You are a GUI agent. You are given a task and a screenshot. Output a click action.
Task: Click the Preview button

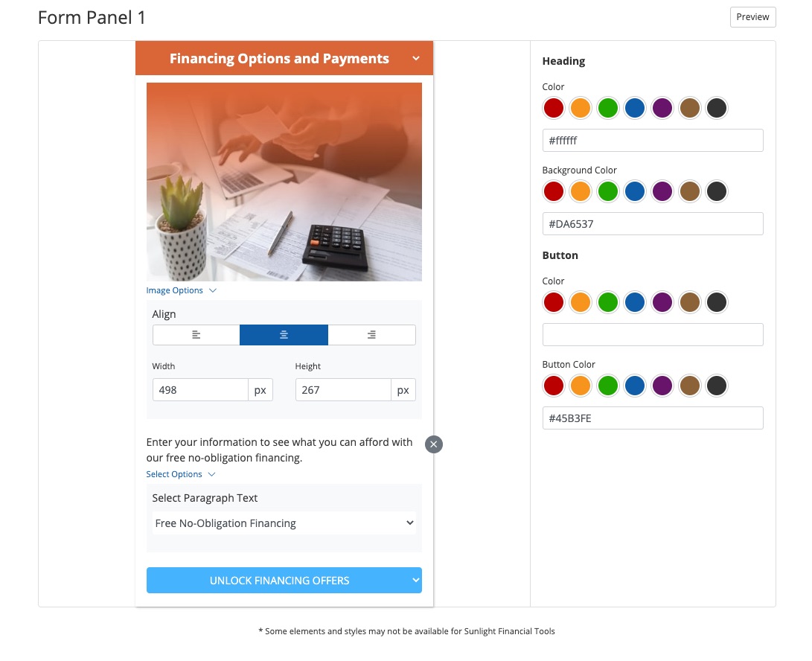click(752, 17)
